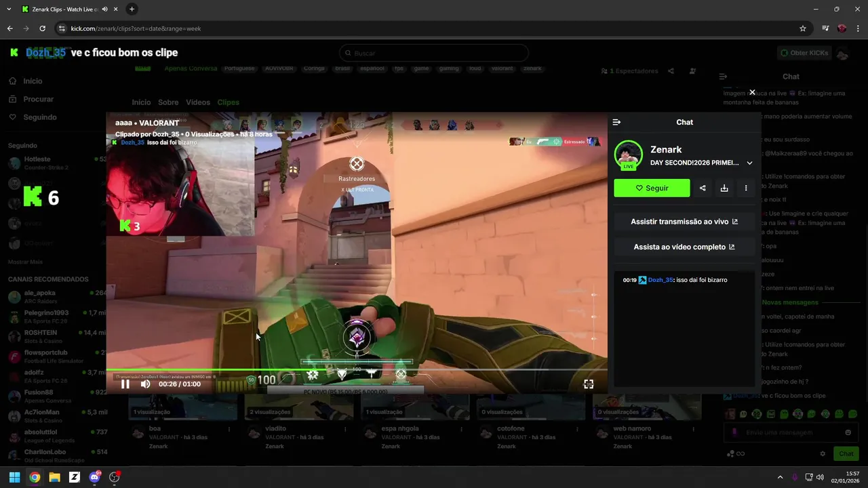The height and width of the screenshot is (488, 868).
Task: Bookmark this page with the star
Action: [803, 28]
